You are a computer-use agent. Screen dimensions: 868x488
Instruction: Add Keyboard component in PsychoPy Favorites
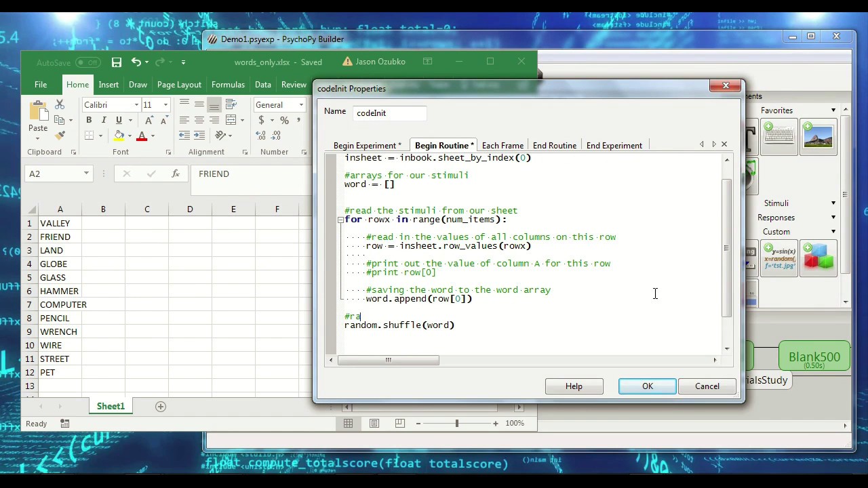pos(778,137)
